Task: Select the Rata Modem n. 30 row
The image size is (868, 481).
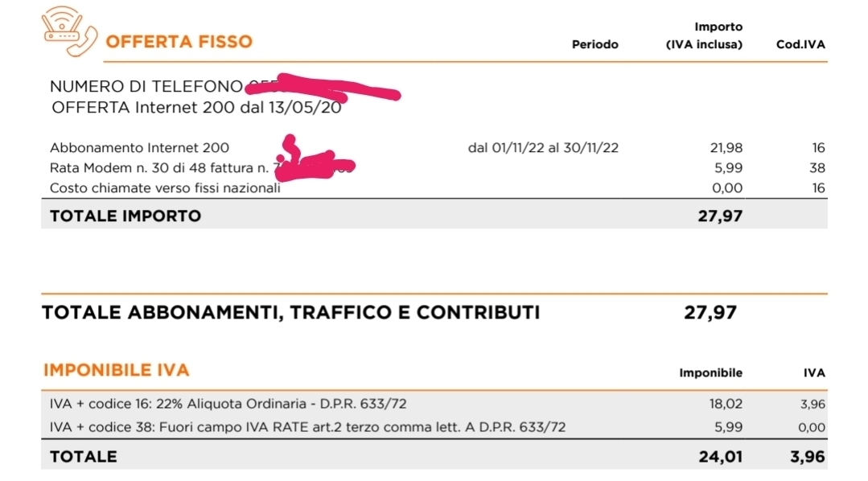Action: 434,168
